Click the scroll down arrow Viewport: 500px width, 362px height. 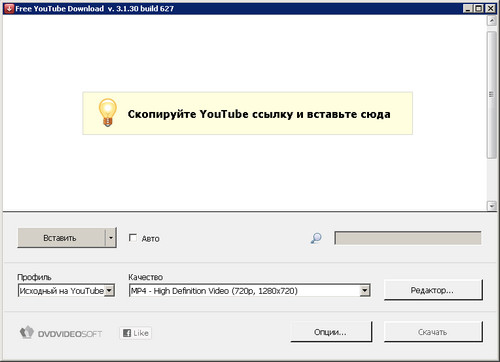(492, 206)
